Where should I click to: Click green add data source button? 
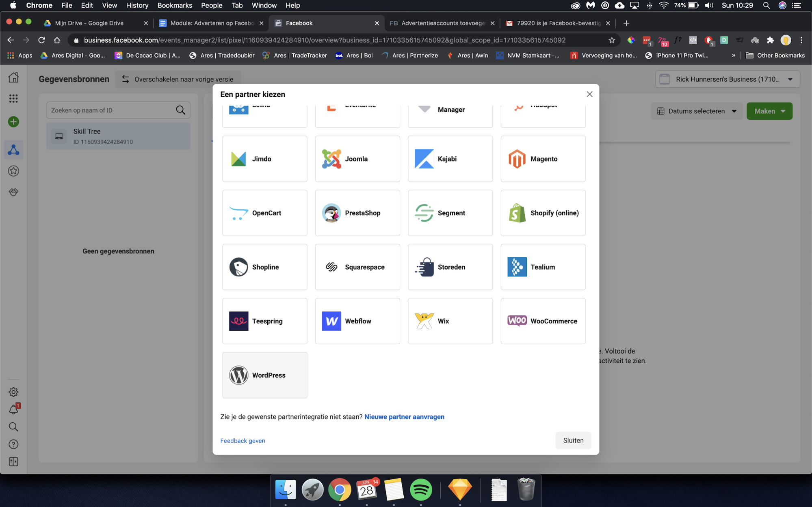coord(13,121)
